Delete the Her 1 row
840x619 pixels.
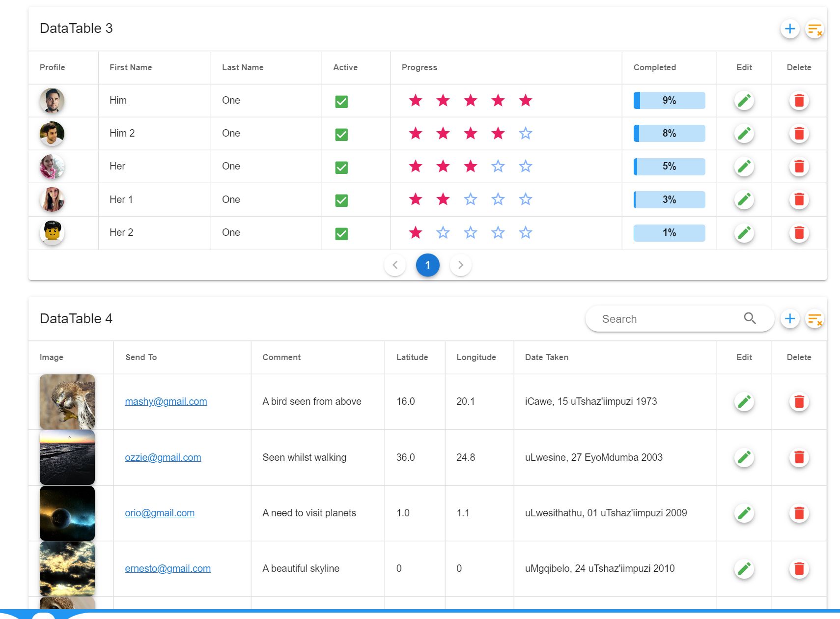[x=799, y=199]
